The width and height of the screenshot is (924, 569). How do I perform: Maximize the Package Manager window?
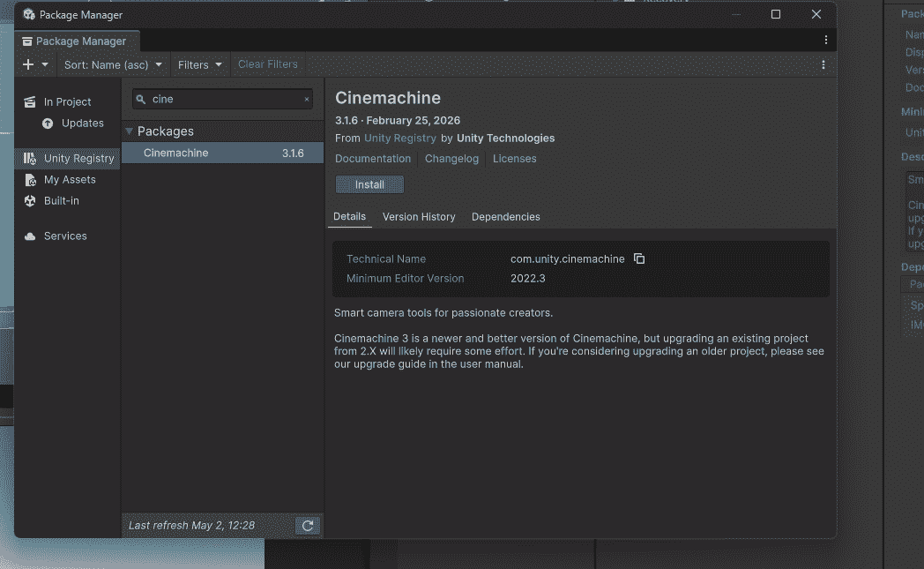776,14
